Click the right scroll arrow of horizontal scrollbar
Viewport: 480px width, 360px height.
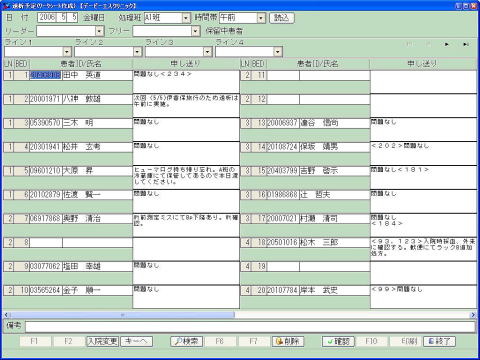[473, 315]
